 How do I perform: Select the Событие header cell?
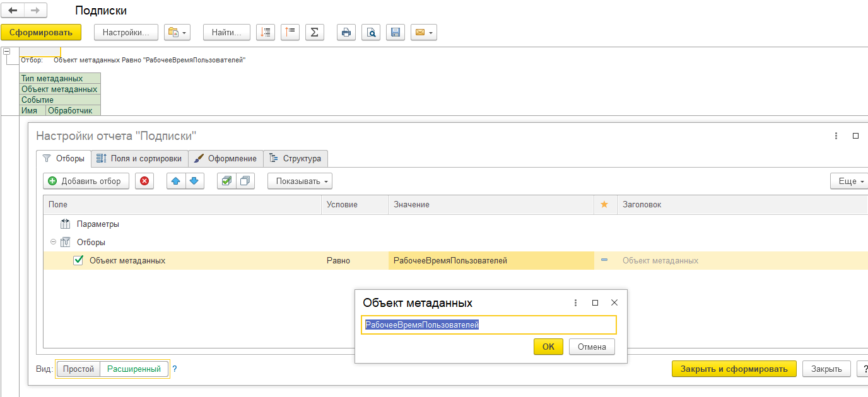[x=60, y=100]
